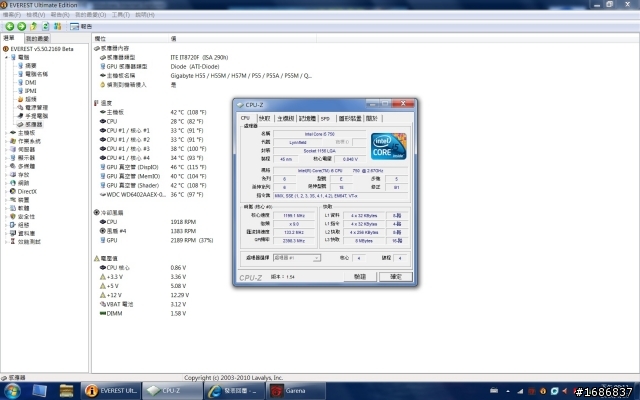Click the EVEREST taskbar button
The image size is (640, 400).
pos(111,391)
